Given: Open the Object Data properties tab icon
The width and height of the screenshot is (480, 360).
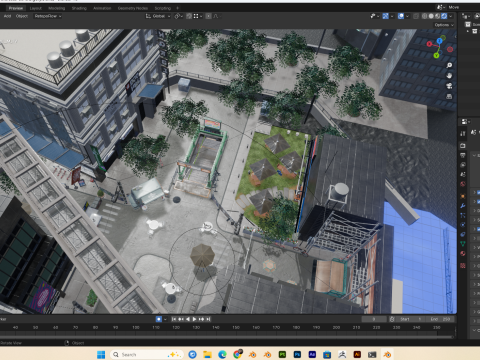Looking at the screenshot, I should click(x=463, y=244).
